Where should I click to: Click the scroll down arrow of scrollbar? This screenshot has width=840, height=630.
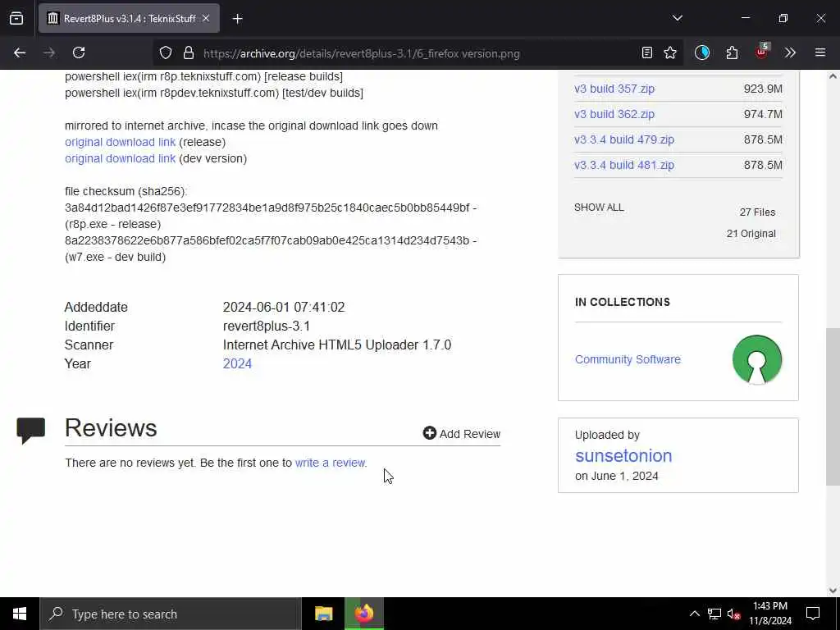833,591
